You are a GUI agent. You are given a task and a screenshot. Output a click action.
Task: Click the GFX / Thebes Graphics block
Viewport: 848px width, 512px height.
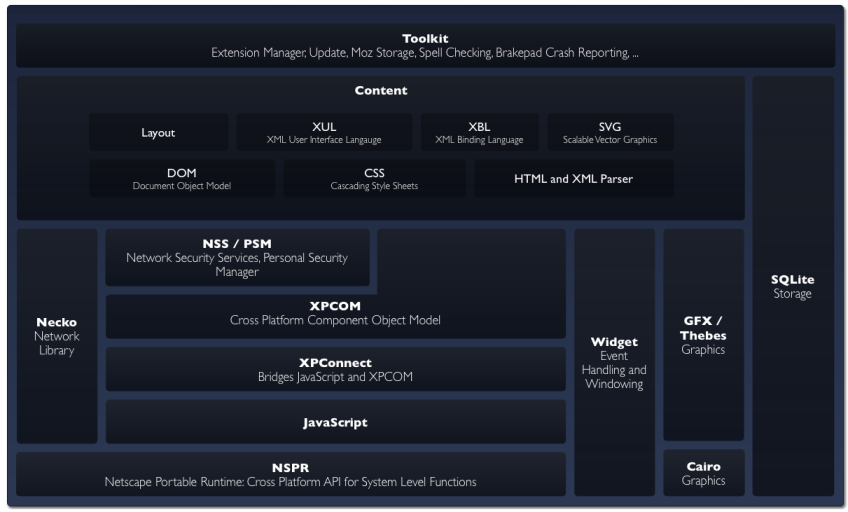click(703, 335)
